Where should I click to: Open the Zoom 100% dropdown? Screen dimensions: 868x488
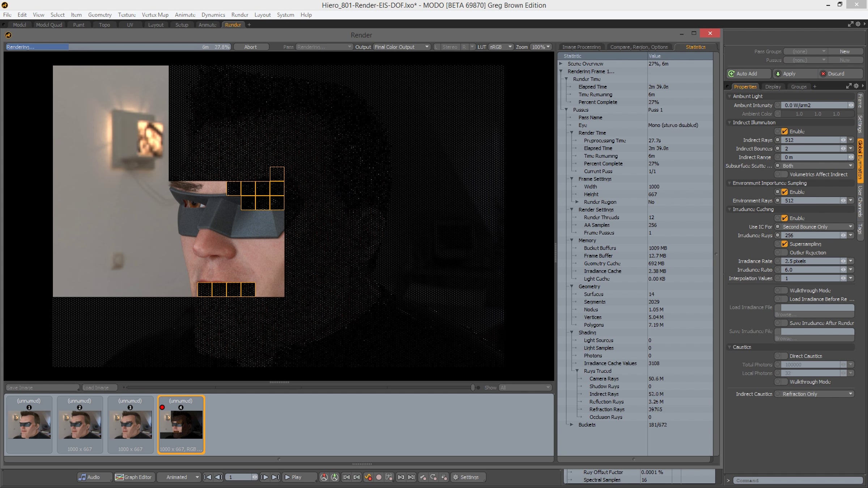[540, 47]
